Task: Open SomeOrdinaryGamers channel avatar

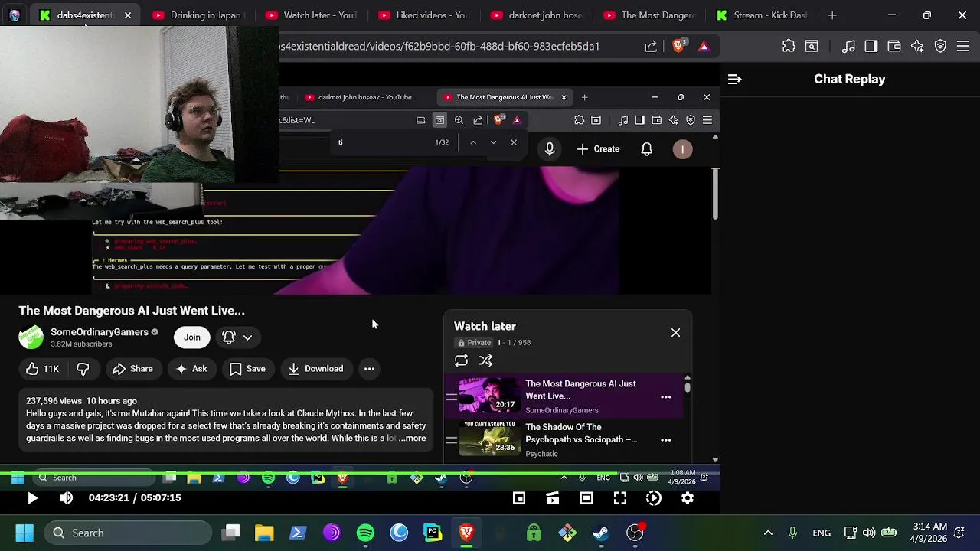Action: click(31, 337)
